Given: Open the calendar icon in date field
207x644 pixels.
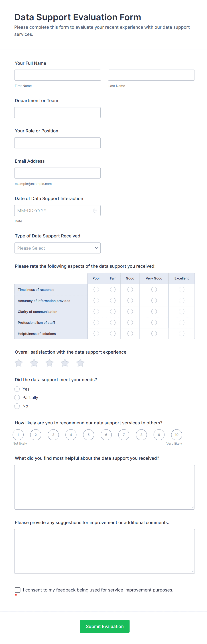Looking at the screenshot, I should point(95,210).
